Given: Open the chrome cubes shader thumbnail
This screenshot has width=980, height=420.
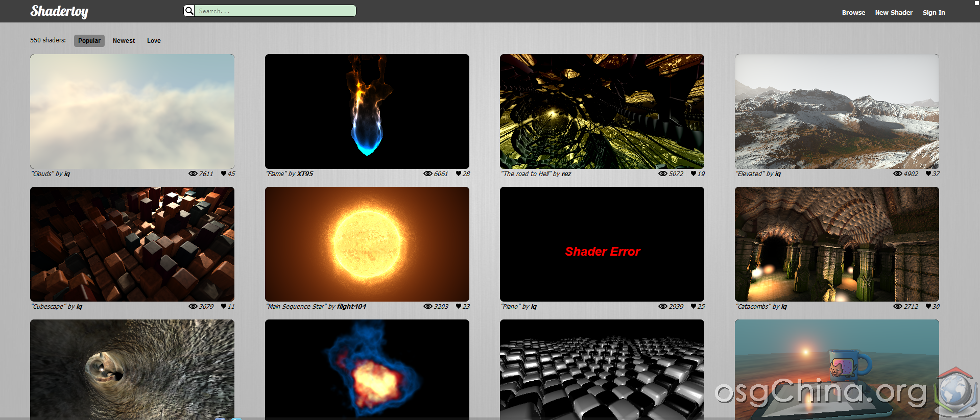Looking at the screenshot, I should [602, 369].
